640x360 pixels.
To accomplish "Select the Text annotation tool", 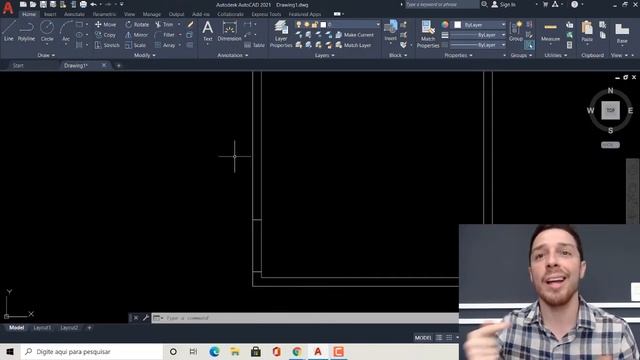I will [x=208, y=31].
